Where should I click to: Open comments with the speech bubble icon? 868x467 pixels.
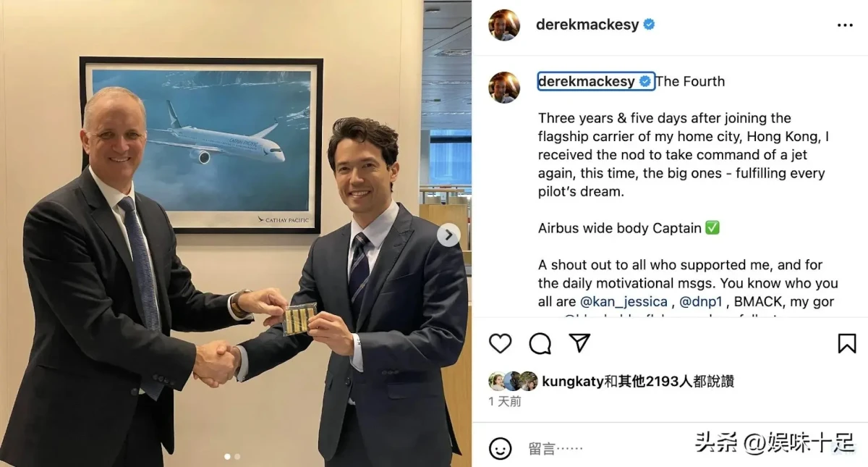[x=540, y=343]
